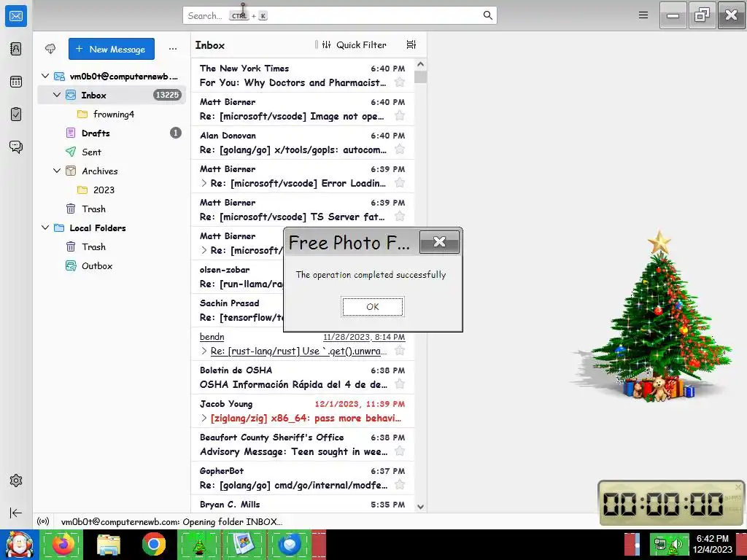Close the Free Photo dialog
The width and height of the screenshot is (747, 560).
coord(439,242)
